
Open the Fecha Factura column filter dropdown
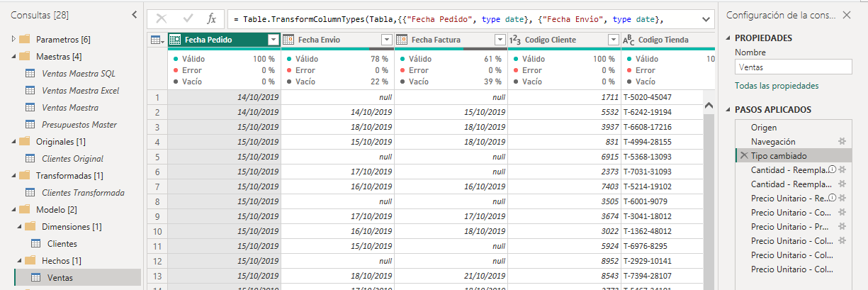(500, 40)
